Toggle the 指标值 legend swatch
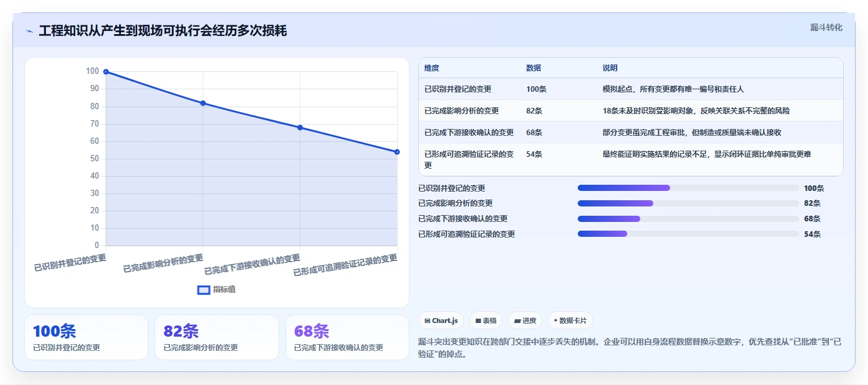 tap(204, 290)
